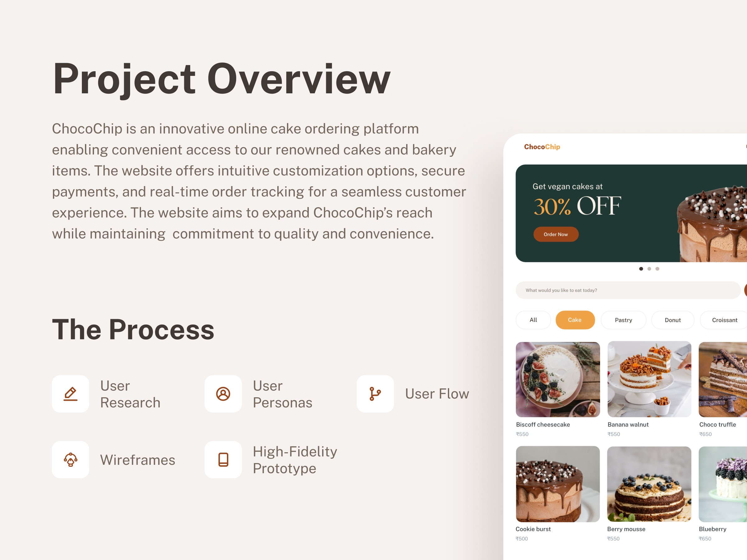
Task: Click the Wireframes icon tile
Action: [x=71, y=460]
